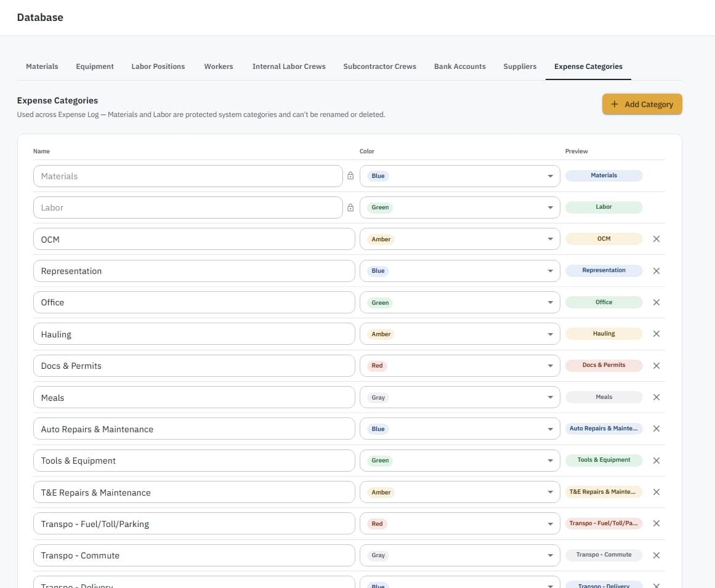Open Representation color dropdown
Image resolution: width=715 pixels, height=588 pixels.
pos(459,271)
